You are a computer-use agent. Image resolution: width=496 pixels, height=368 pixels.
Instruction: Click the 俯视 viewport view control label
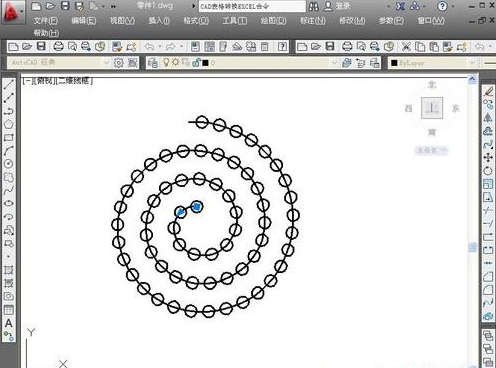pos(45,80)
